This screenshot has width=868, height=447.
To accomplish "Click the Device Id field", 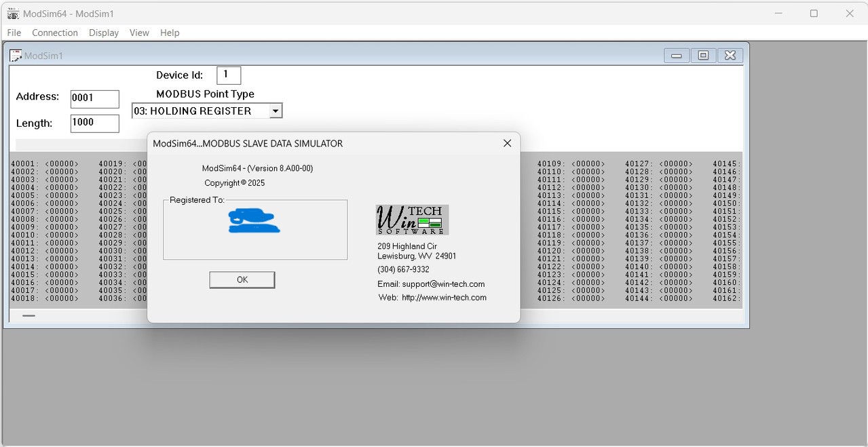I will click(x=229, y=75).
